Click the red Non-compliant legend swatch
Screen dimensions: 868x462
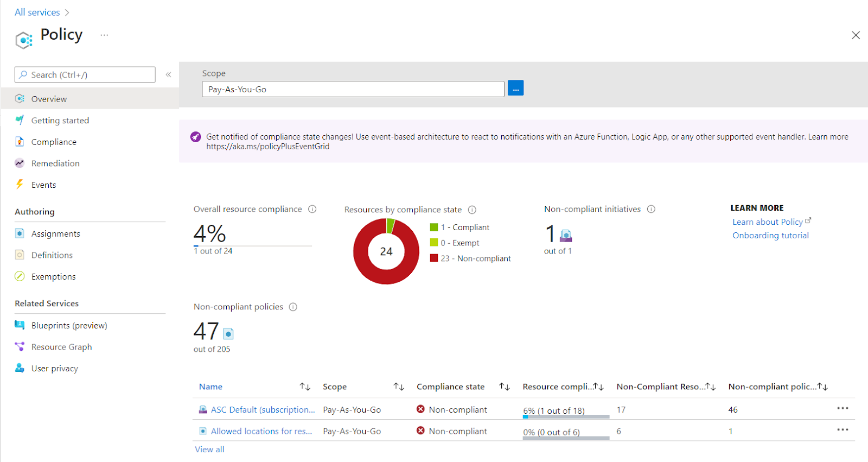434,258
